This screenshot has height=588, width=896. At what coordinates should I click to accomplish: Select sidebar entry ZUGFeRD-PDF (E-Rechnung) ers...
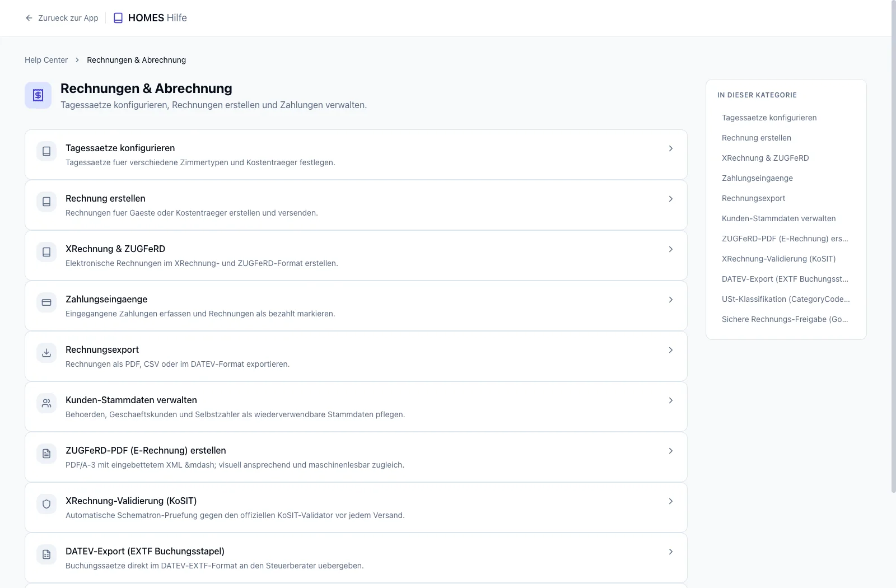pyautogui.click(x=785, y=239)
